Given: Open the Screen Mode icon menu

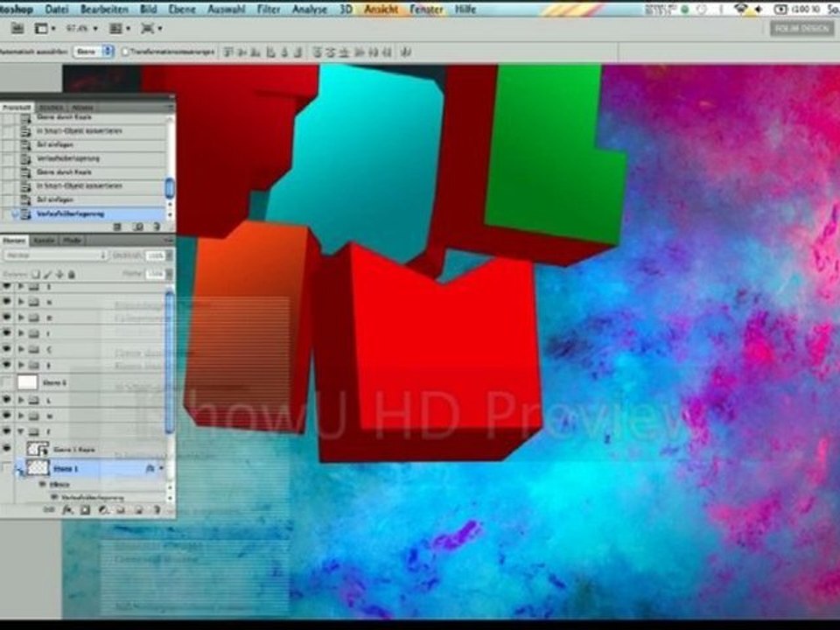Looking at the screenshot, I should (151, 28).
